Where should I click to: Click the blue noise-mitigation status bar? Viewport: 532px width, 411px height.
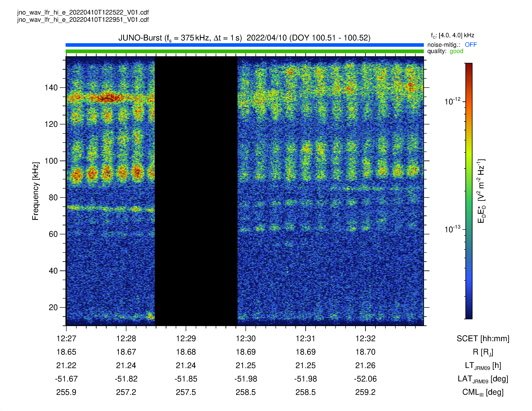coord(245,45)
